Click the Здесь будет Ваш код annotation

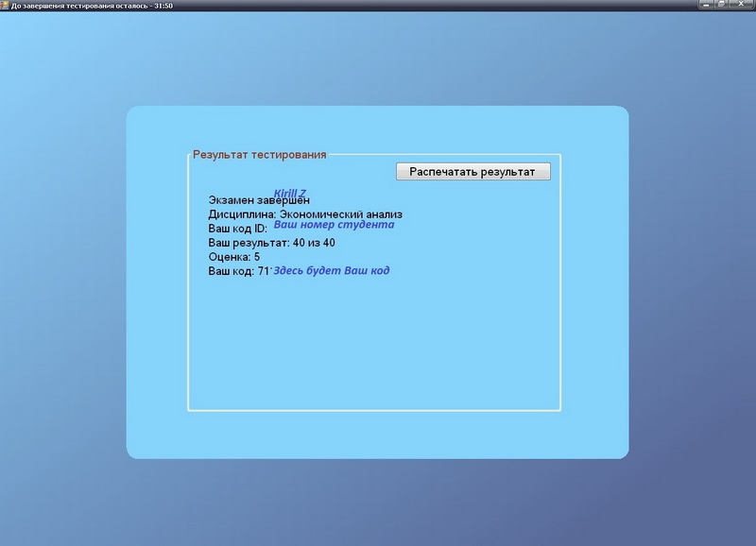(x=332, y=271)
